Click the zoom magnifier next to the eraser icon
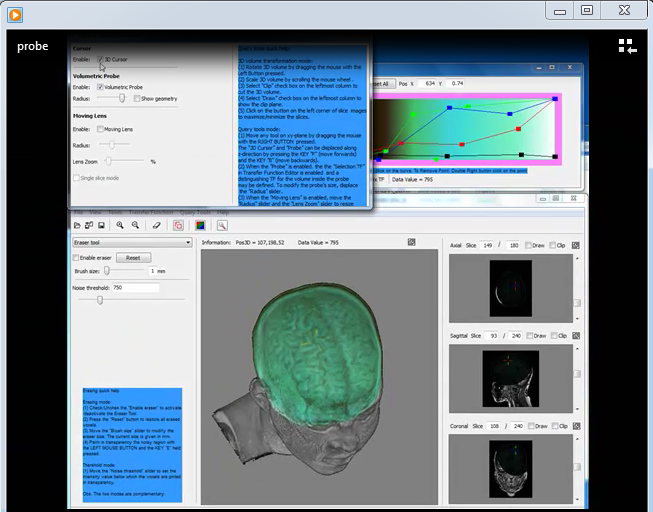Screen dimensions: 653x512 [135, 225]
